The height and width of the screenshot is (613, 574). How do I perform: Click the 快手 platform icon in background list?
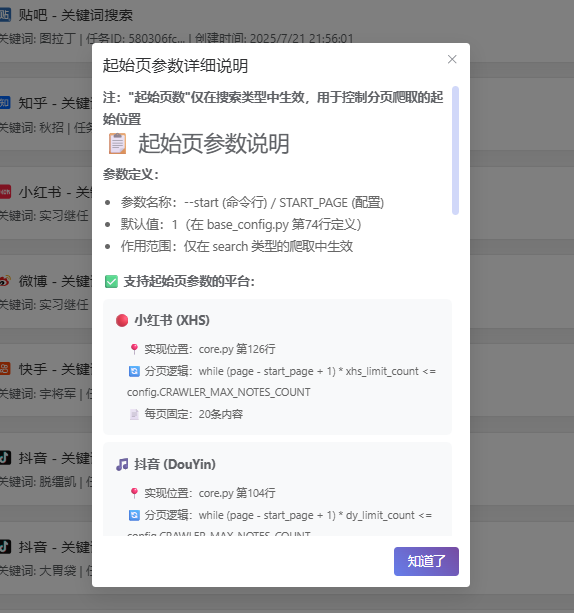5,369
